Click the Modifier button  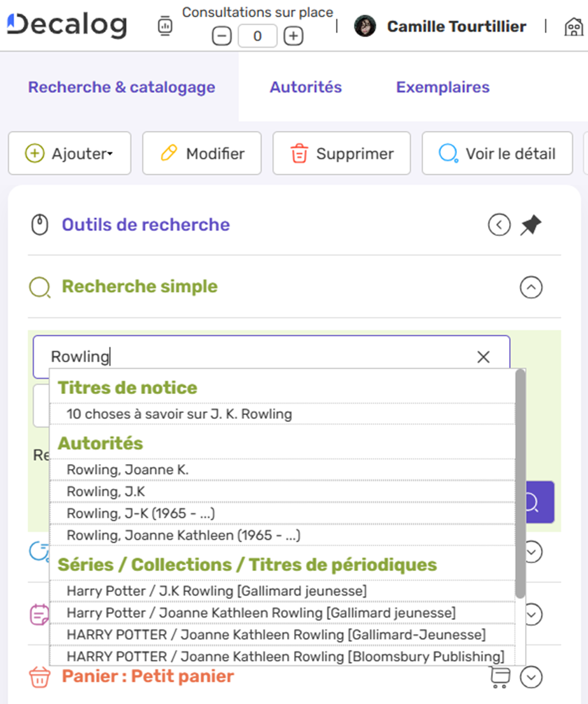(x=202, y=153)
